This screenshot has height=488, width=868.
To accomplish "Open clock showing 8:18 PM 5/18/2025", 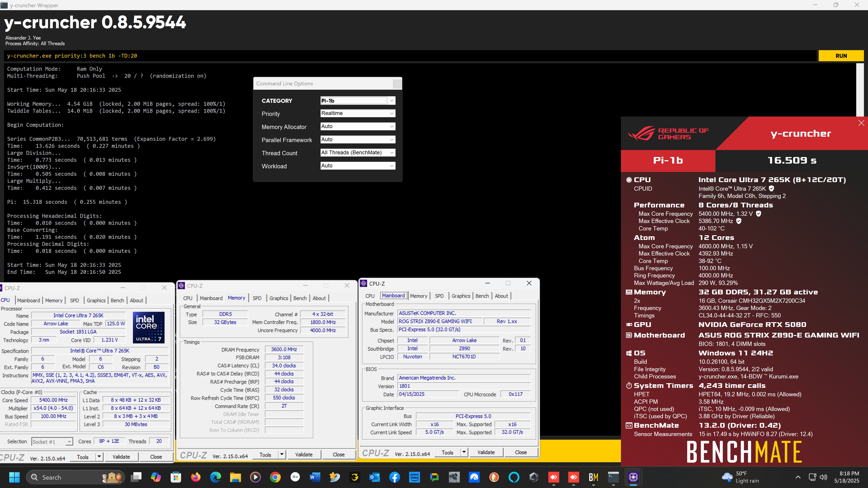I will click(x=847, y=477).
